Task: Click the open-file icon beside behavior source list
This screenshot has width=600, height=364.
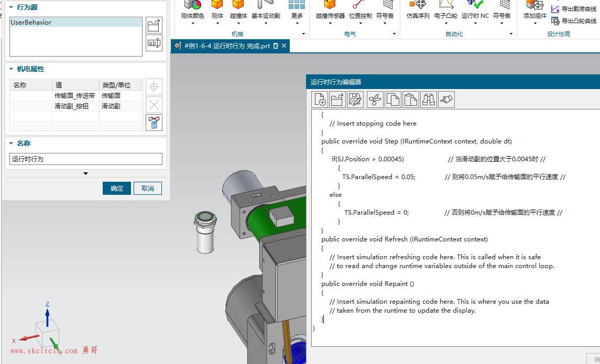Action: coord(154,25)
